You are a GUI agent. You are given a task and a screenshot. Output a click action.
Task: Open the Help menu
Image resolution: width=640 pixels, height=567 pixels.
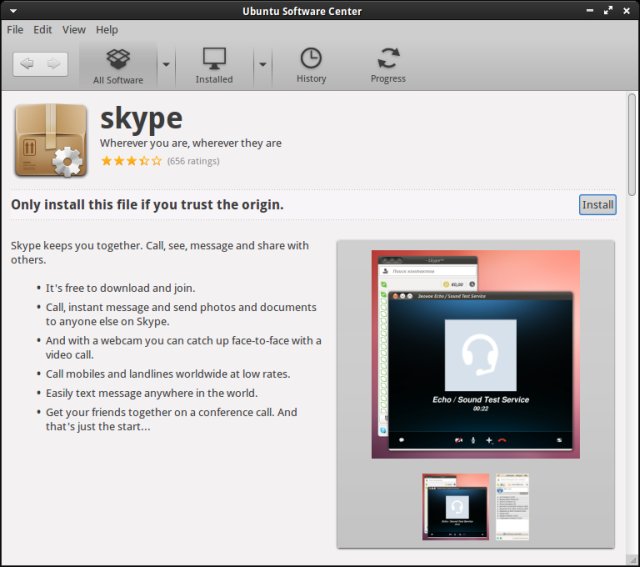point(107,30)
